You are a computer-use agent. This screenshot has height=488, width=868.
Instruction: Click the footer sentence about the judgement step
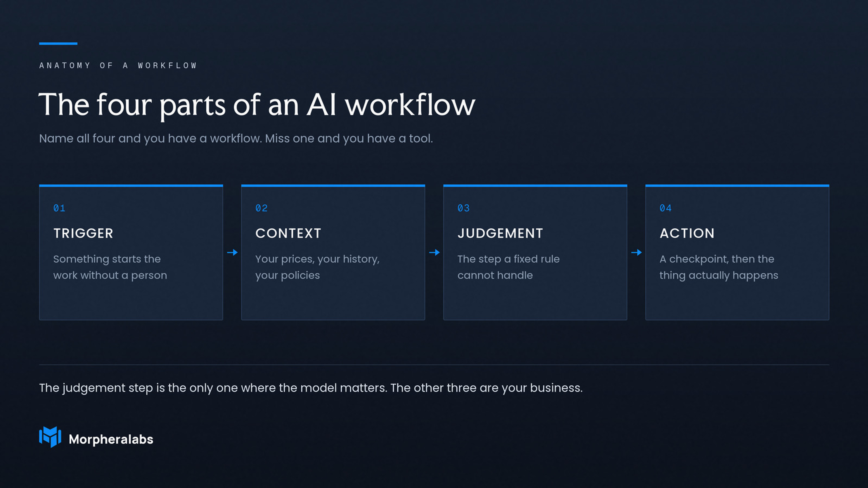point(311,388)
